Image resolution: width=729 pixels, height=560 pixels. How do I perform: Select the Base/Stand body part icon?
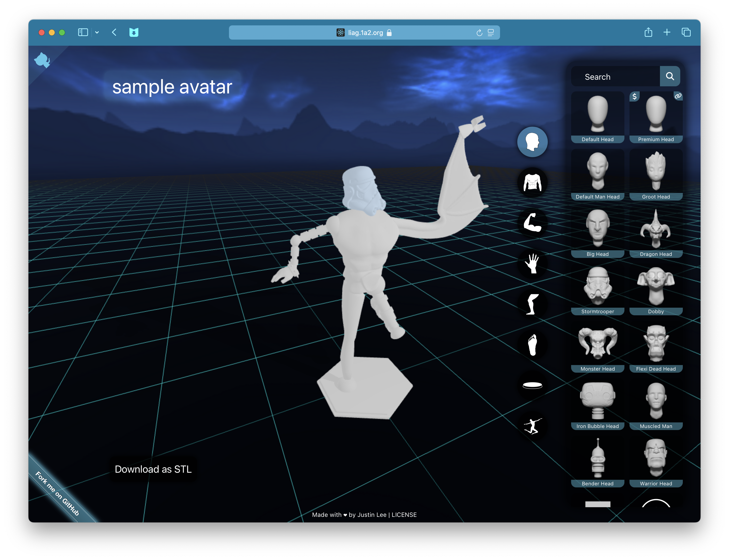533,385
